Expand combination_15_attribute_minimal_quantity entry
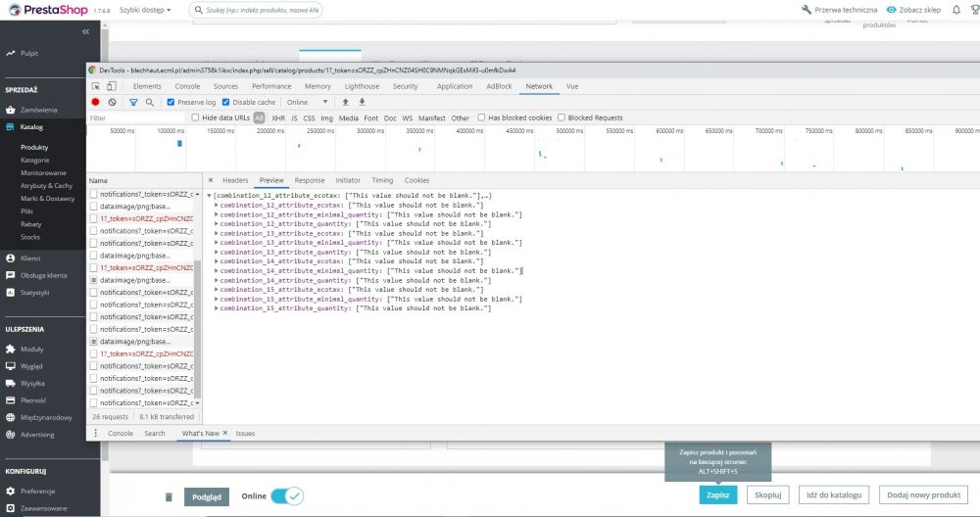This screenshot has width=980, height=517. pos(217,299)
